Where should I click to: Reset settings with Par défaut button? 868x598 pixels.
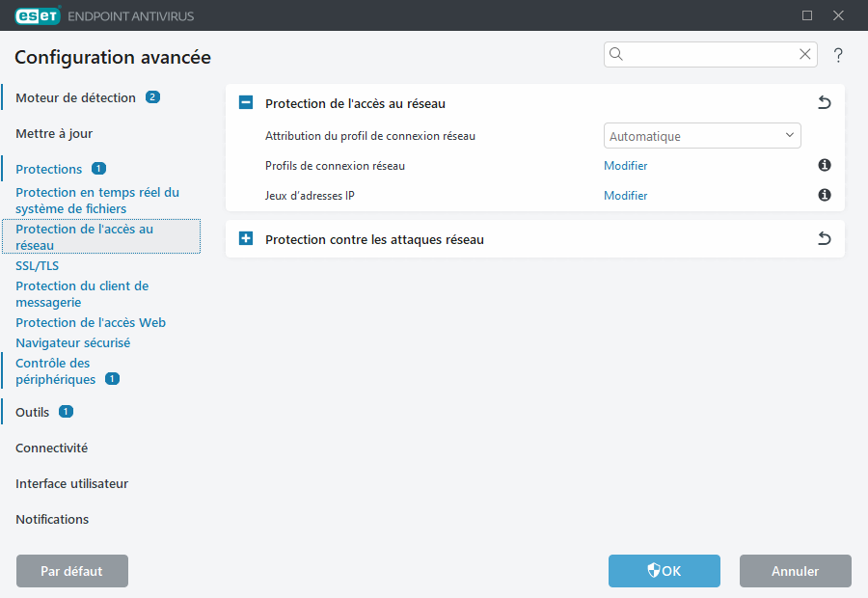click(x=71, y=571)
